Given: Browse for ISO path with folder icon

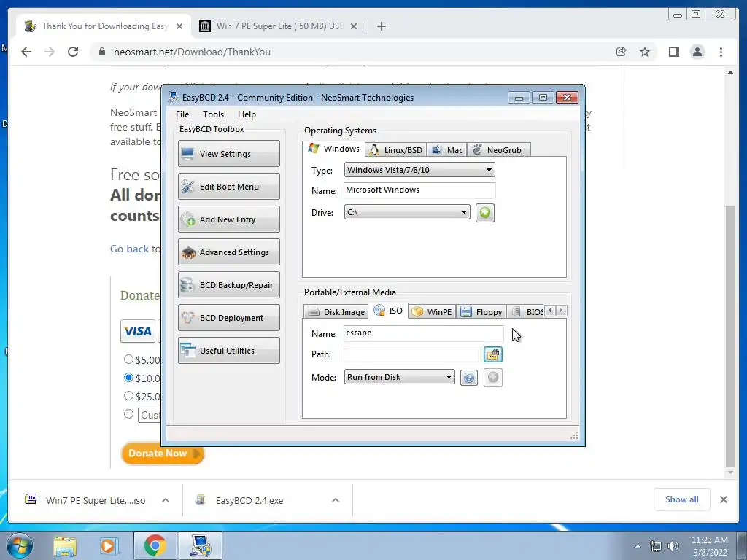Looking at the screenshot, I should coord(493,354).
